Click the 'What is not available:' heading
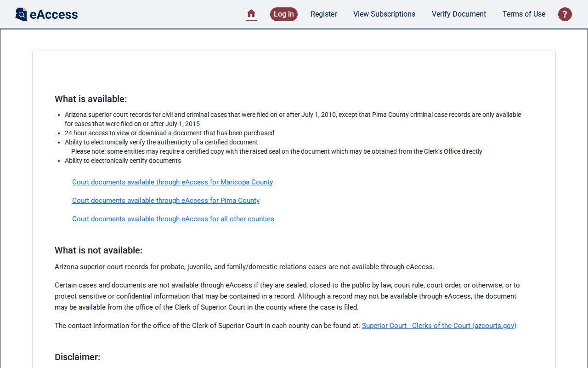Viewport: 588px width, 368px height. [x=98, y=250]
